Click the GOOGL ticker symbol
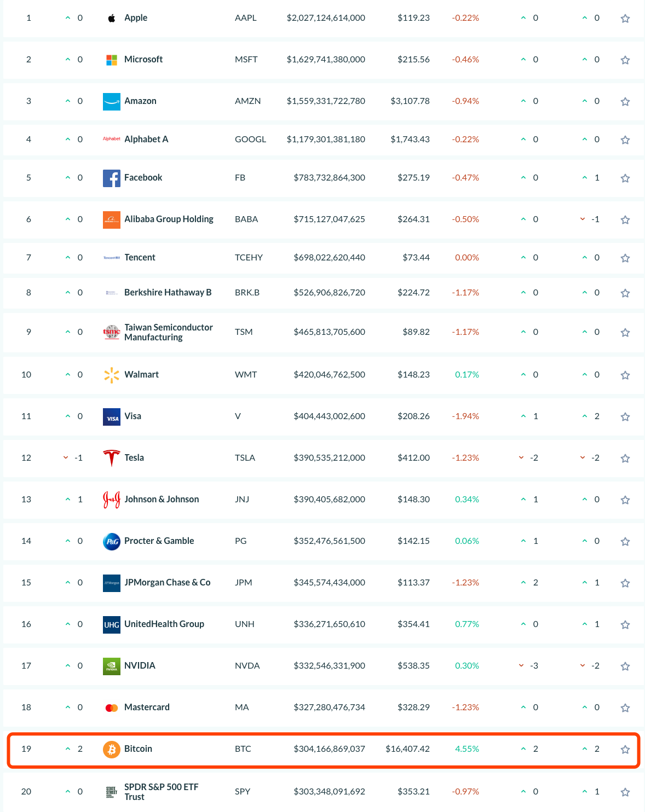Screen dimensions: 645x812 250,139
